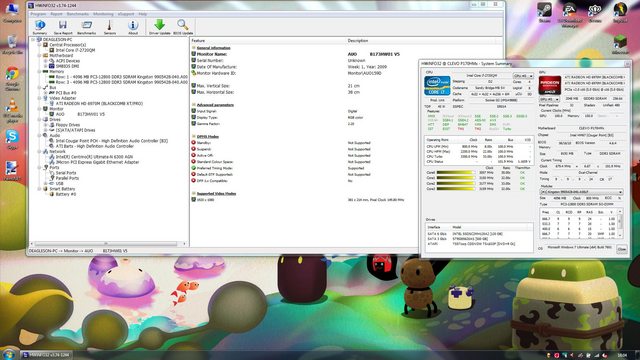Click the taskbar clock
This screenshot has width=640, height=360.
(x=622, y=355)
